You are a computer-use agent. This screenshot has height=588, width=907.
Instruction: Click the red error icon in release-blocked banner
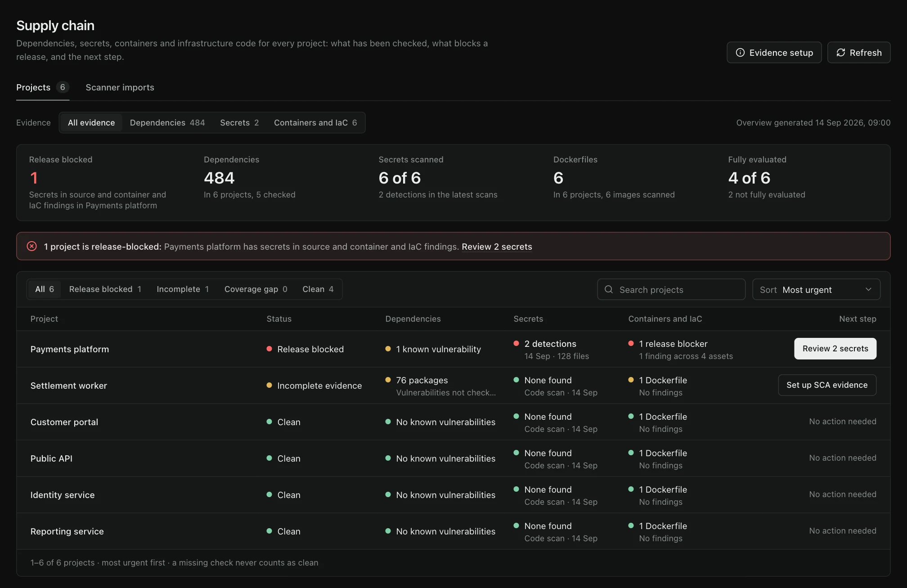pyautogui.click(x=32, y=246)
